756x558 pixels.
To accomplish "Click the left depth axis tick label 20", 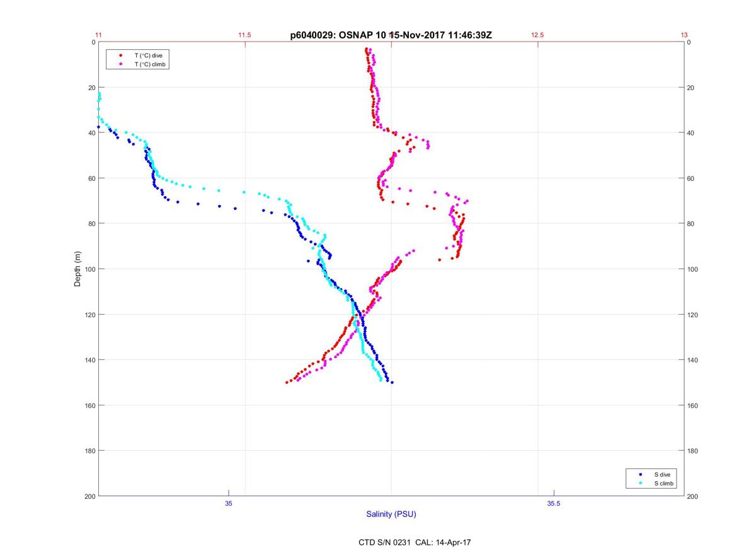I will pyautogui.click(x=91, y=88).
